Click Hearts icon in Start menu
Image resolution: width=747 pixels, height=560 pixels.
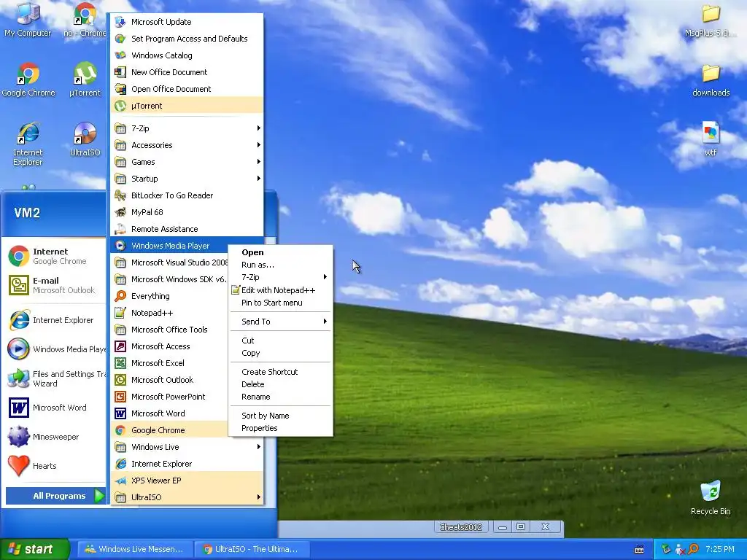[x=18, y=466]
